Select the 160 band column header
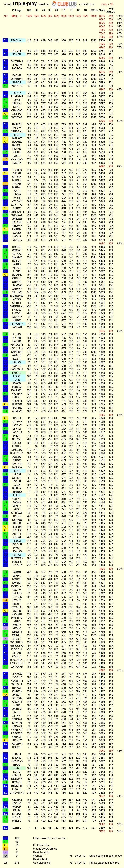 click(29, 10)
